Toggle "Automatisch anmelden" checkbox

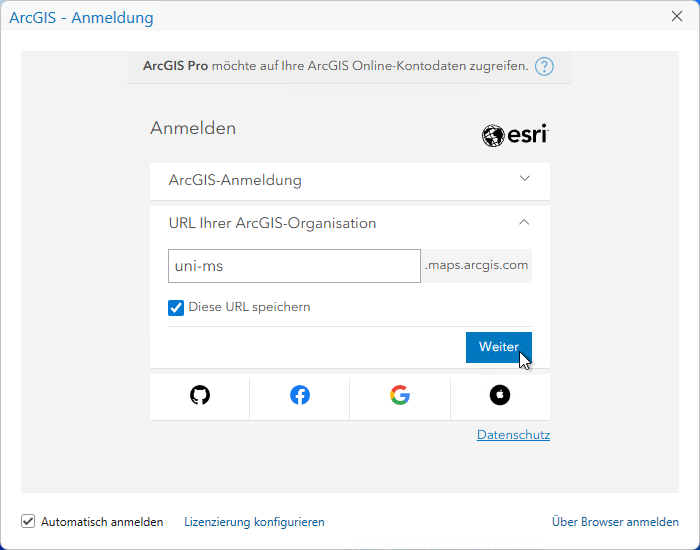coord(28,521)
